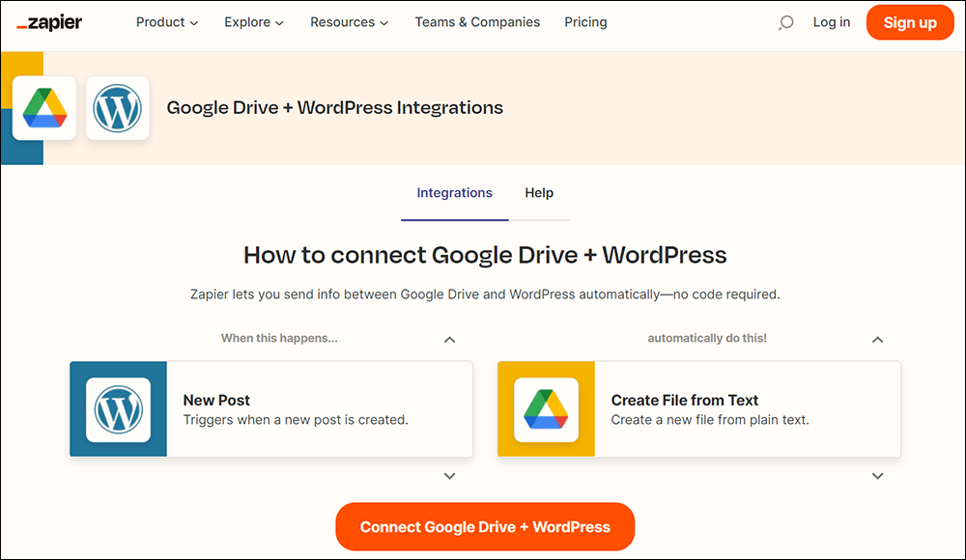Select text 'Triggers when a new post is created.'
The width and height of the screenshot is (966, 560).
(x=296, y=420)
